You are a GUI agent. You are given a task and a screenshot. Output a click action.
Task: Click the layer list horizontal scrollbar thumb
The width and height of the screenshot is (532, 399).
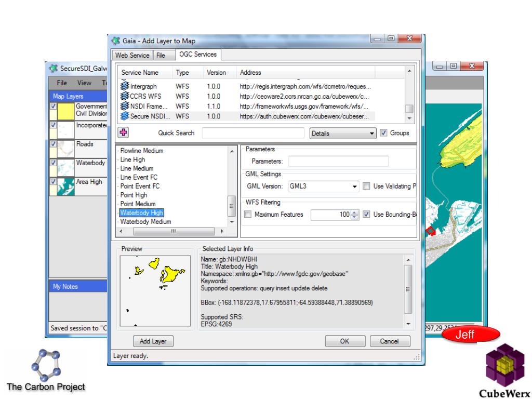click(174, 231)
